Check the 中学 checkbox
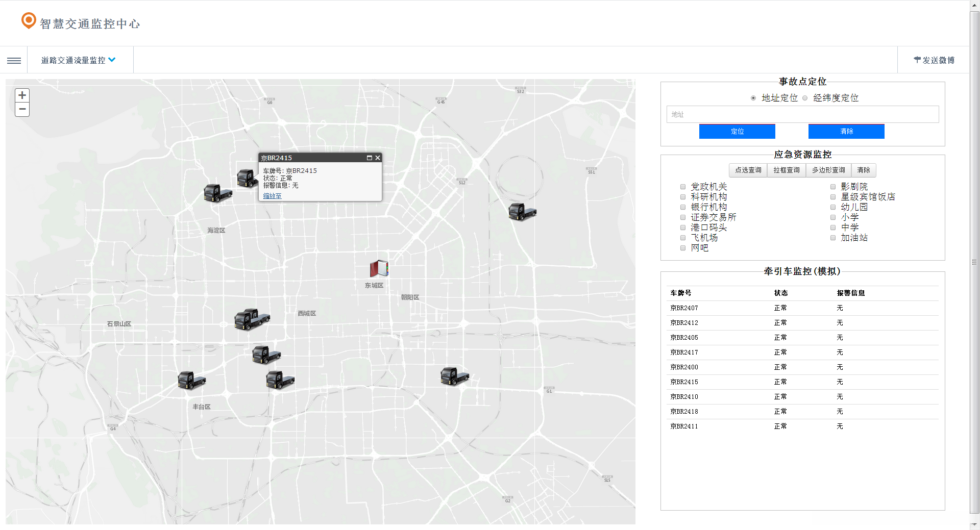 [x=833, y=228]
